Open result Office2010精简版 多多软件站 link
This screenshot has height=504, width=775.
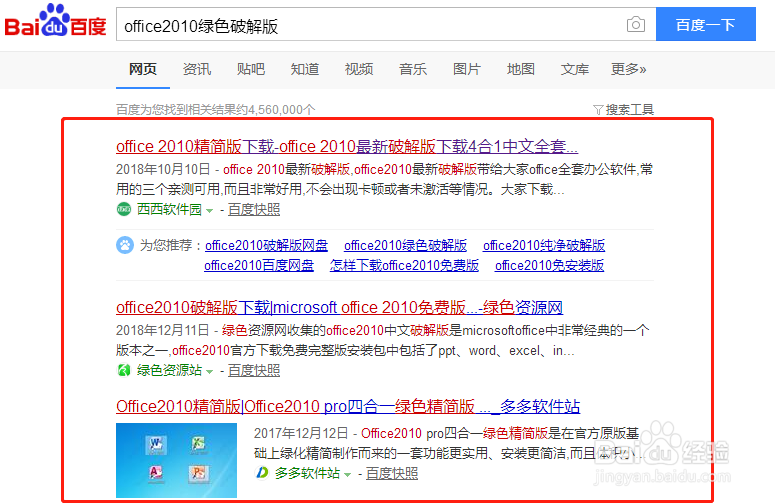(x=348, y=407)
